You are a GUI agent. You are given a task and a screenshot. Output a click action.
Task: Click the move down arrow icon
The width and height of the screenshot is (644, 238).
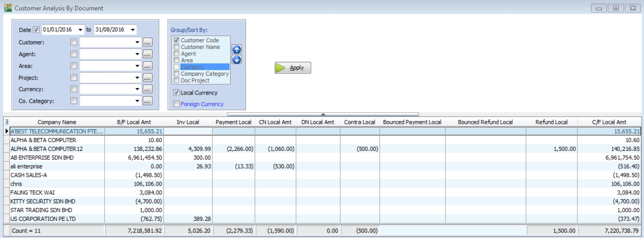click(236, 59)
